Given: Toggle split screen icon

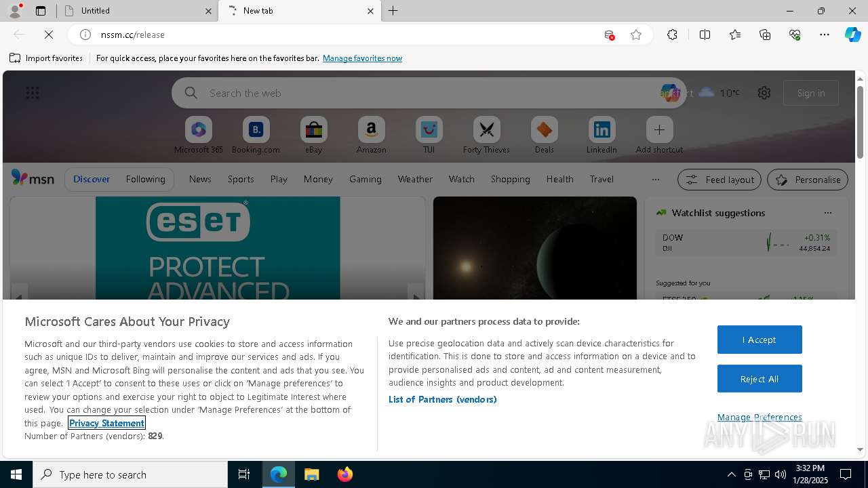Looking at the screenshot, I should (705, 35).
